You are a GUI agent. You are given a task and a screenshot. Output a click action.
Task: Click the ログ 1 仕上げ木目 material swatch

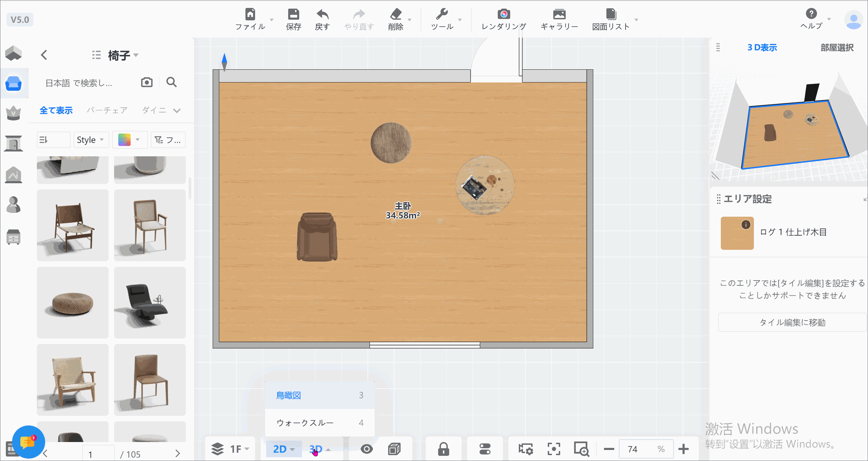[737, 233]
